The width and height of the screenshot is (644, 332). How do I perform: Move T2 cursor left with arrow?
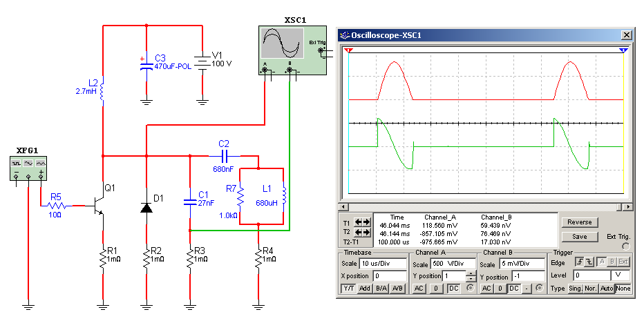(x=358, y=233)
